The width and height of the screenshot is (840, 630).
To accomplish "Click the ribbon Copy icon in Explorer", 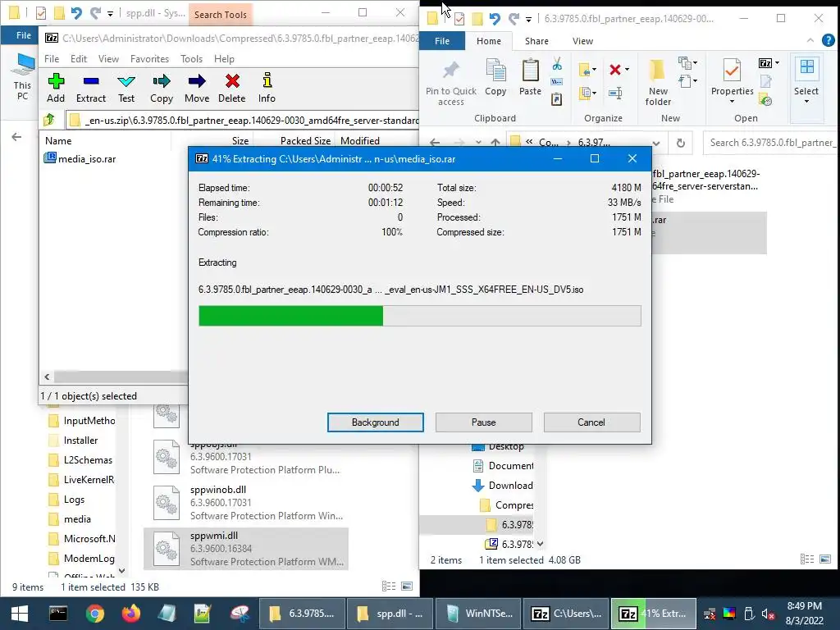I will tap(495, 78).
